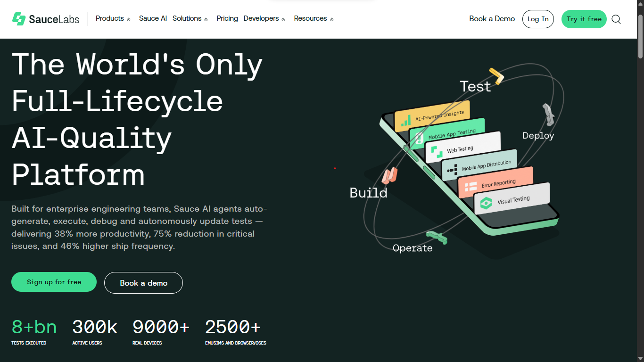Image resolution: width=644 pixels, height=362 pixels.
Task: Click the Mobile App Distribution icon
Action: tap(452, 169)
